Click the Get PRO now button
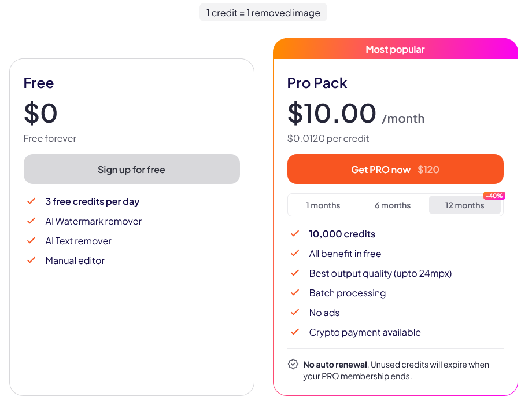This screenshot has width=532, height=415. point(396,169)
